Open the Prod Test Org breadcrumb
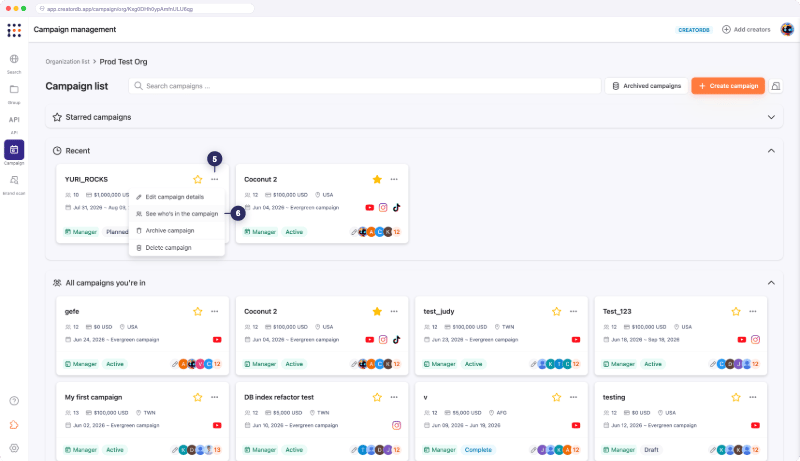800x461 pixels. point(123,62)
